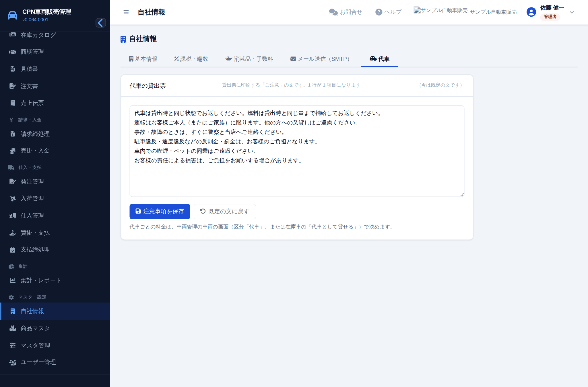The image size is (588, 387).
Task: Select 売上伝票 in the sidebar
Action: tap(55, 103)
